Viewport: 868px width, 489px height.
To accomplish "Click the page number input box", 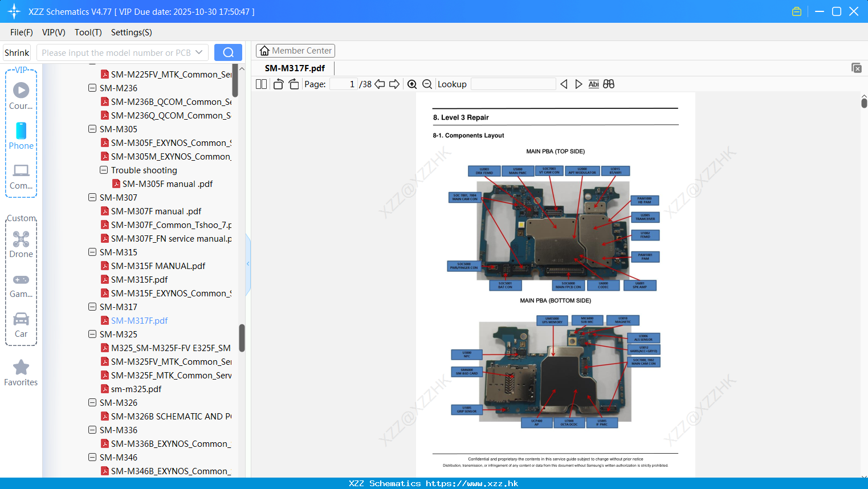I will click(x=344, y=84).
